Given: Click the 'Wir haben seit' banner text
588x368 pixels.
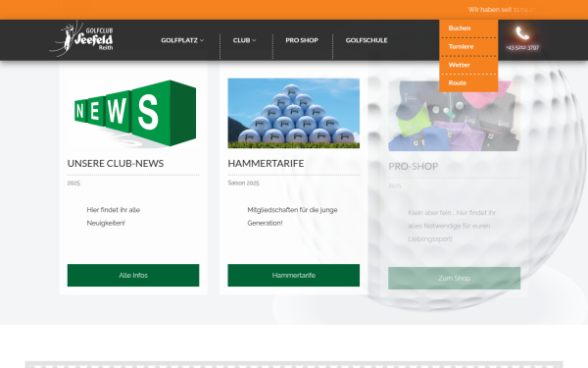Looking at the screenshot, I should pyautogui.click(x=502, y=10).
